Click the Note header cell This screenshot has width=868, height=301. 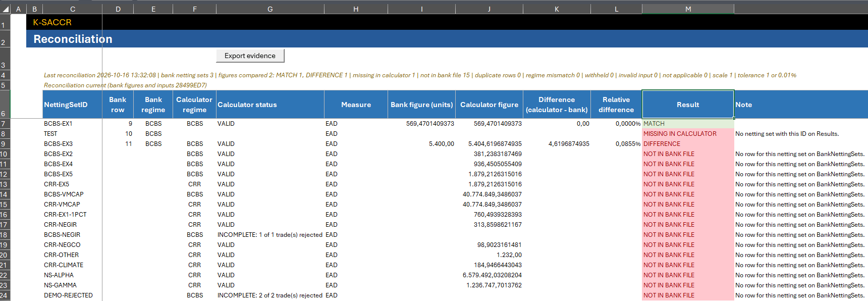(801, 105)
